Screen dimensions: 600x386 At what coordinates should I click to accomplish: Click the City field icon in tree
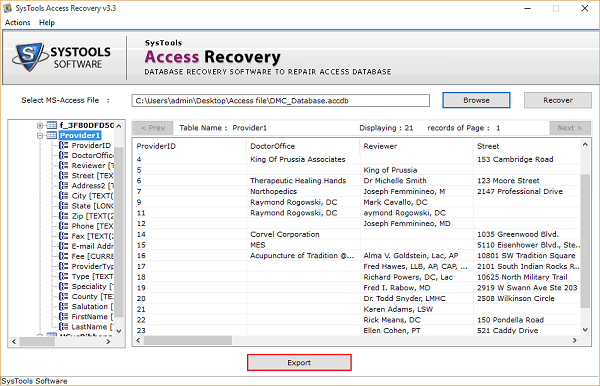tap(64, 196)
